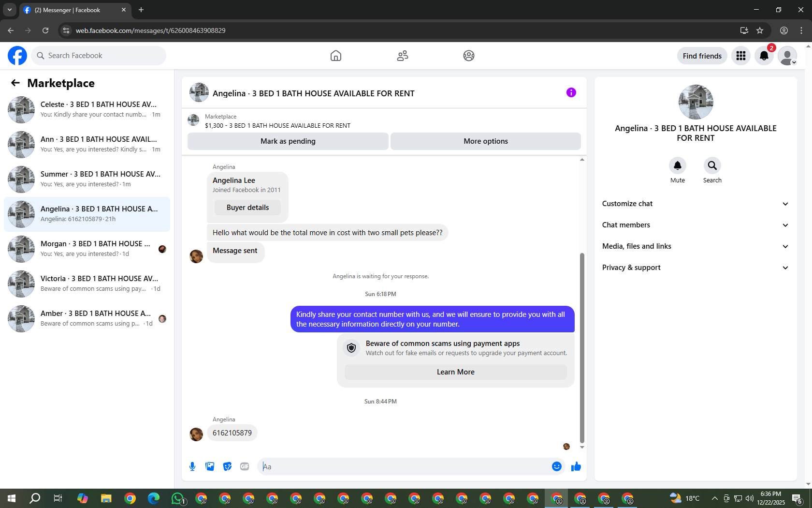Open the $1,300 listing link

[x=277, y=125]
